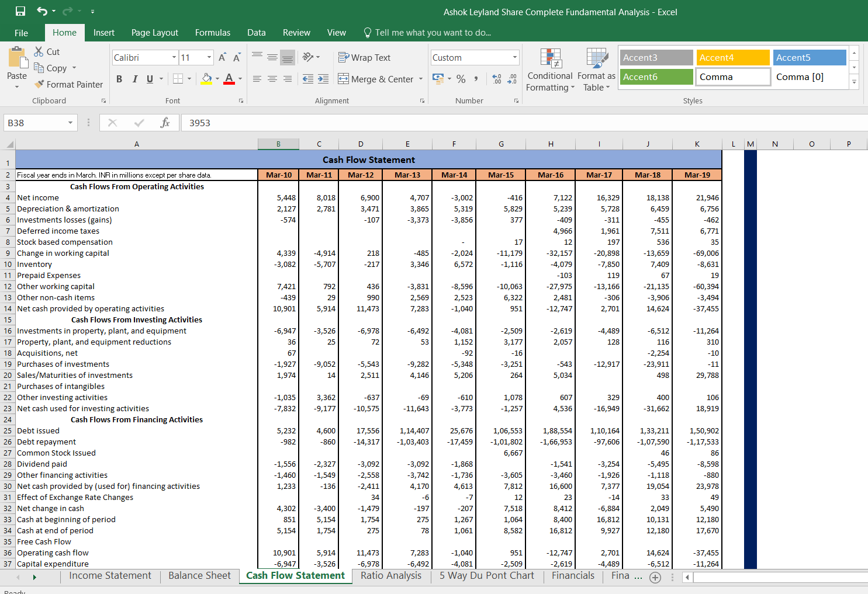Click next sheet navigation arrow
The height and width of the screenshot is (594, 868).
pyautogui.click(x=34, y=577)
